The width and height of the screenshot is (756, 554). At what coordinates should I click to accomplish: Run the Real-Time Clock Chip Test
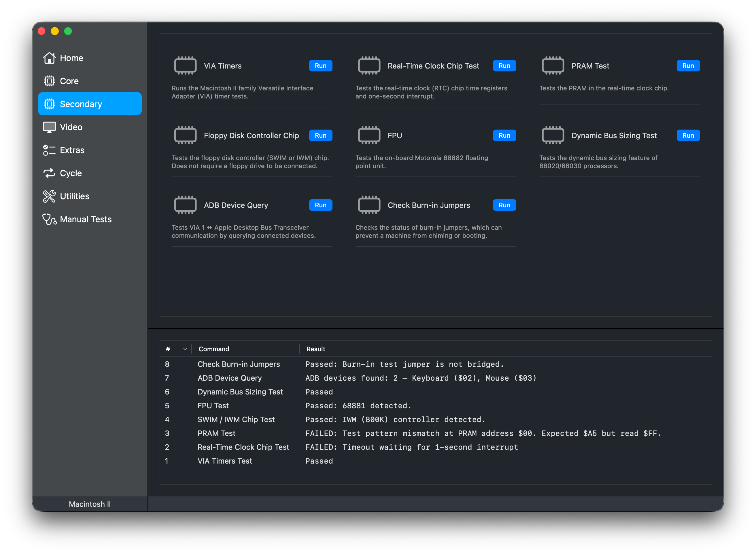[x=504, y=66]
